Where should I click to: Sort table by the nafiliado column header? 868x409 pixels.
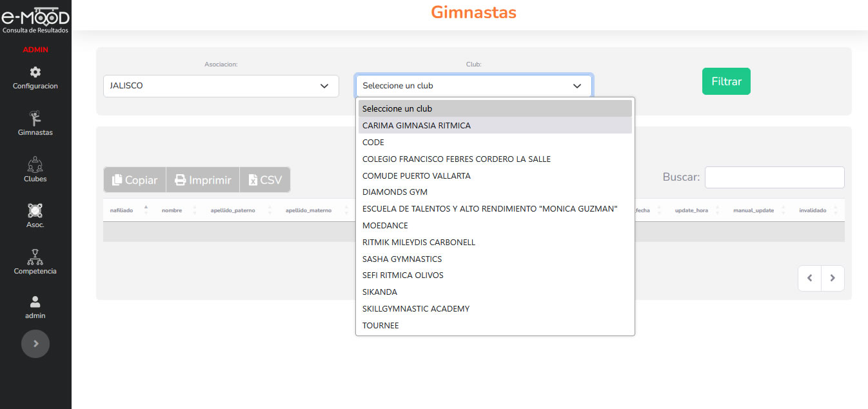[x=122, y=210]
